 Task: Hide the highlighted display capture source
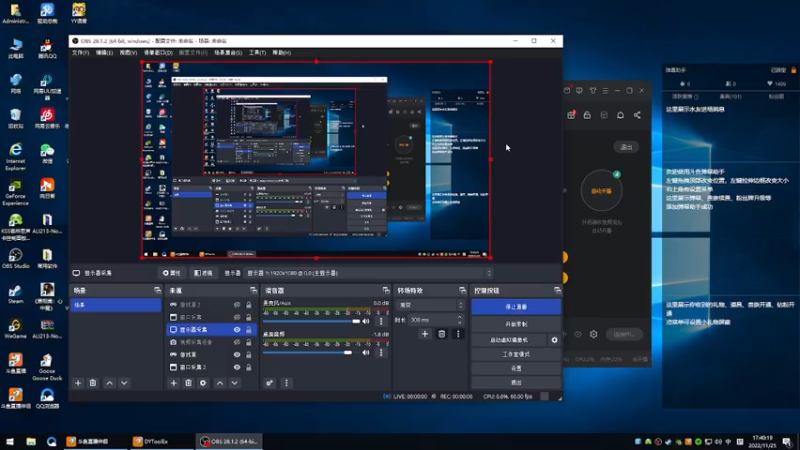237,330
